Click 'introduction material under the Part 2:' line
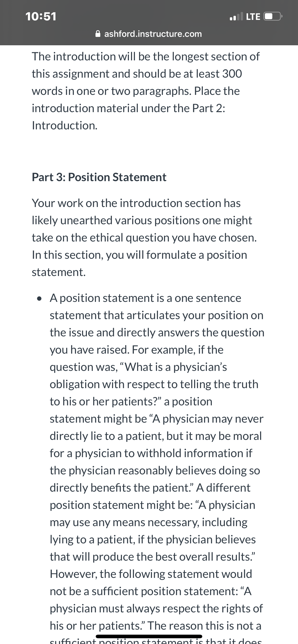The height and width of the screenshot is (644, 298). [128, 108]
